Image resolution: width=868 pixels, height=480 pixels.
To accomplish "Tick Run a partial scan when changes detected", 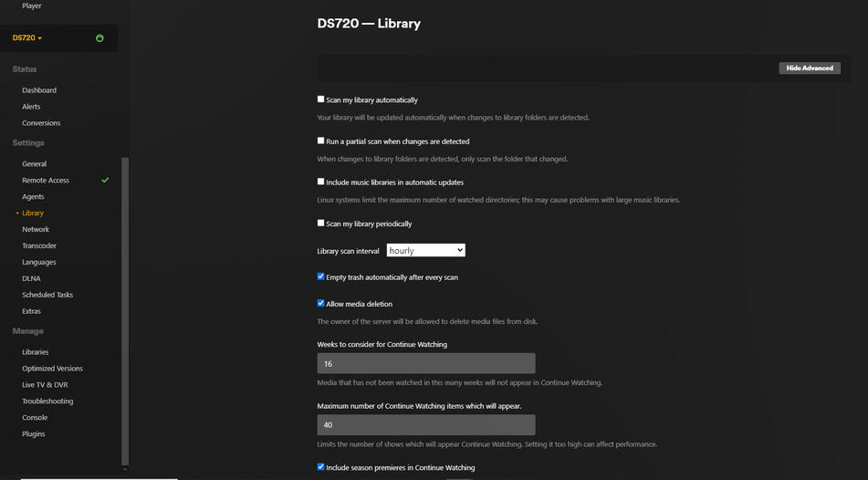I will [320, 141].
